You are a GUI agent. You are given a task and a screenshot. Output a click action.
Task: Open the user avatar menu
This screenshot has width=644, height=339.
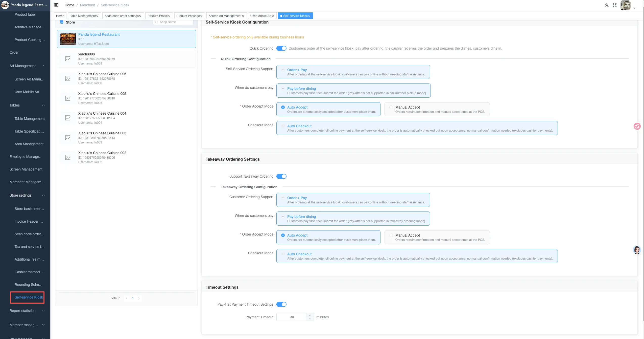pos(626,5)
